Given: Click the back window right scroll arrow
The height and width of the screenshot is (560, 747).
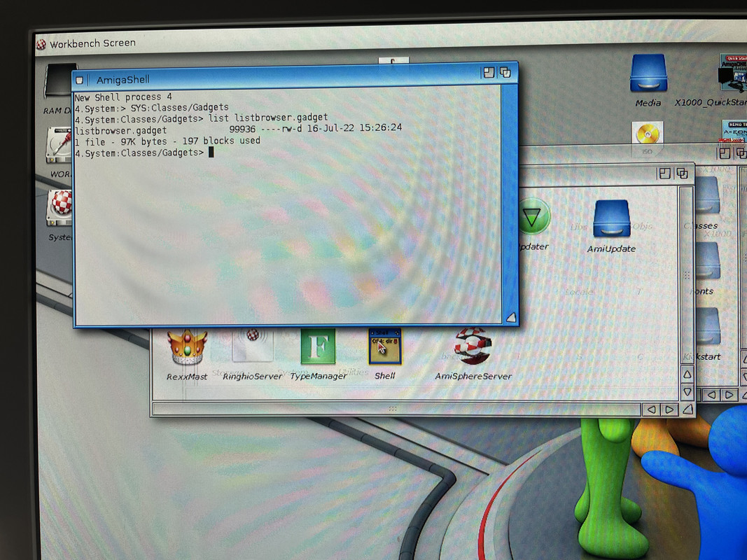Looking at the screenshot, I should pyautogui.click(x=729, y=395).
